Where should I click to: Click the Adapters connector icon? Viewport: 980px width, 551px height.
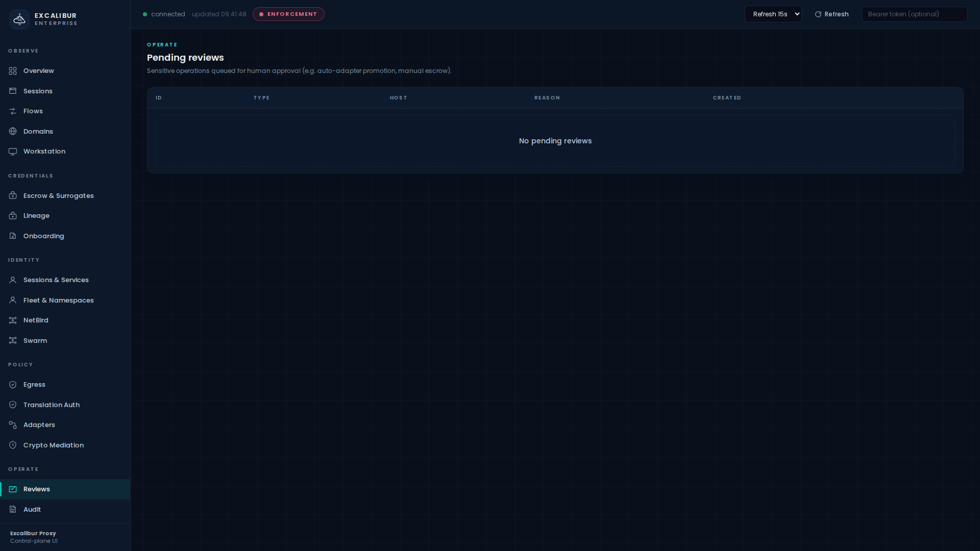[13, 425]
